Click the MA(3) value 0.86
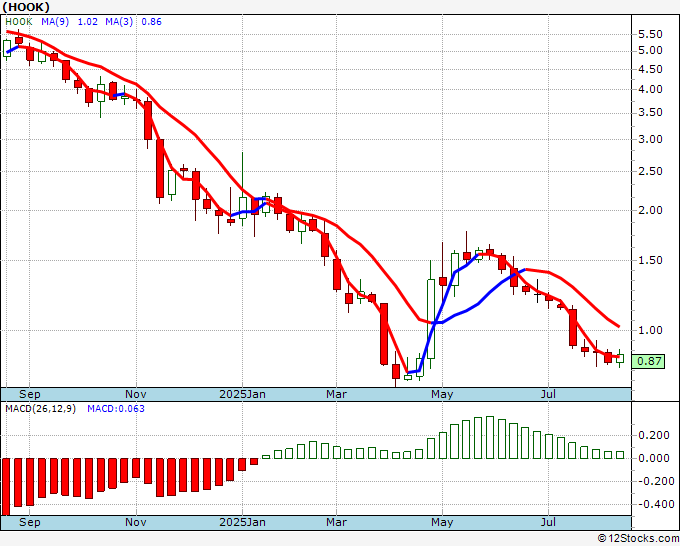Screen dimensions: 680x546 point(151,22)
